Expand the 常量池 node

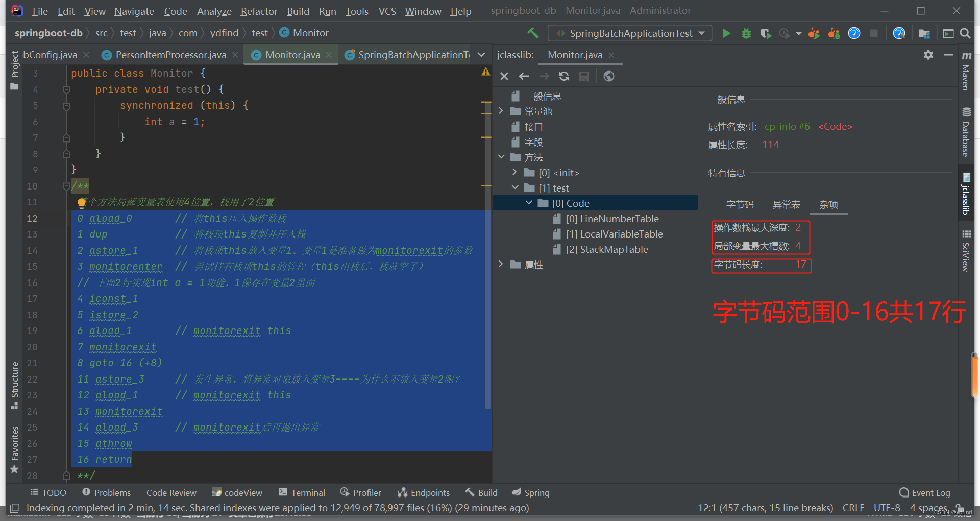pos(501,111)
